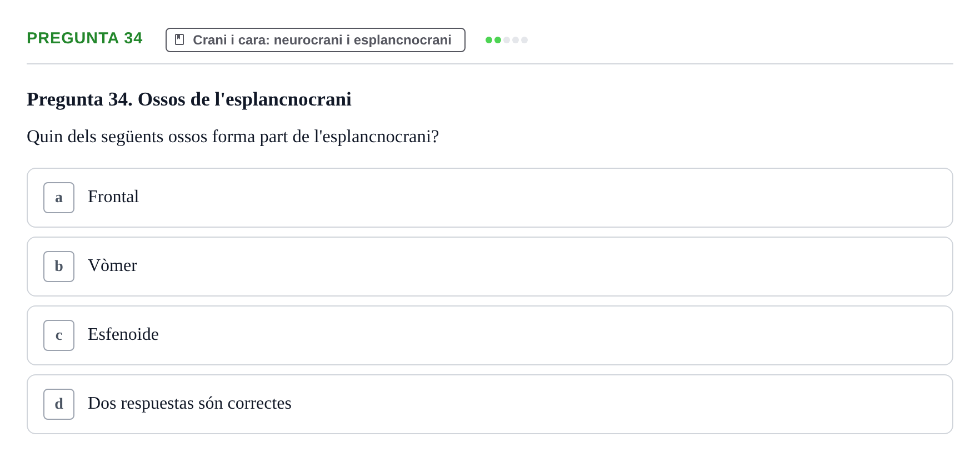
Task: Click the green 'PREGUNTA 34' label
Action: (84, 38)
